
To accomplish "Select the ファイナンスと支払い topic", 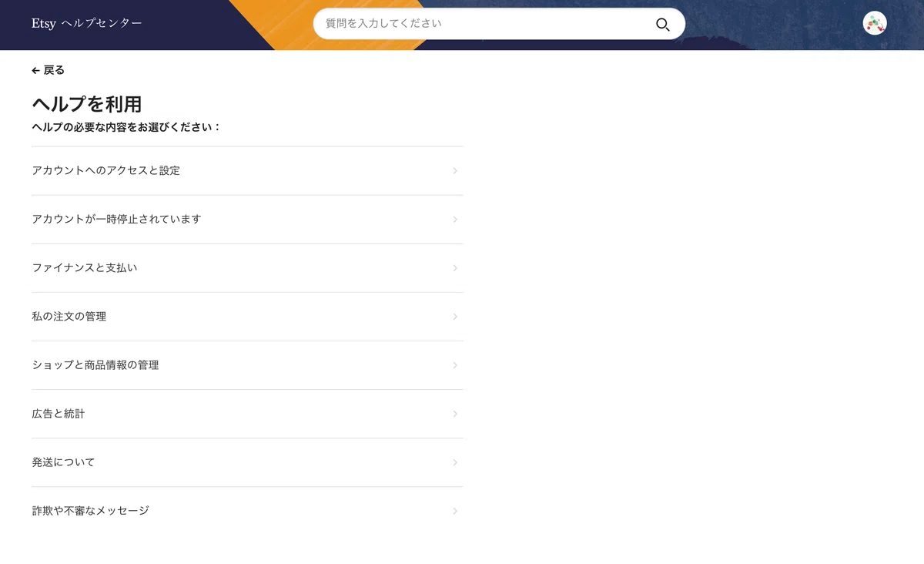I will coord(247,267).
